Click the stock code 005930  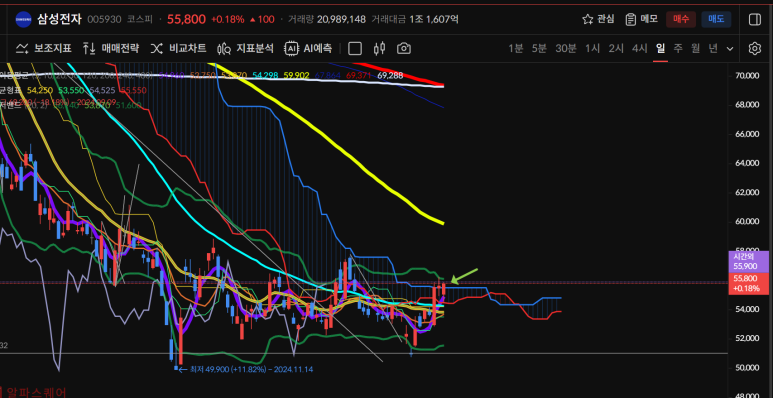[105, 19]
